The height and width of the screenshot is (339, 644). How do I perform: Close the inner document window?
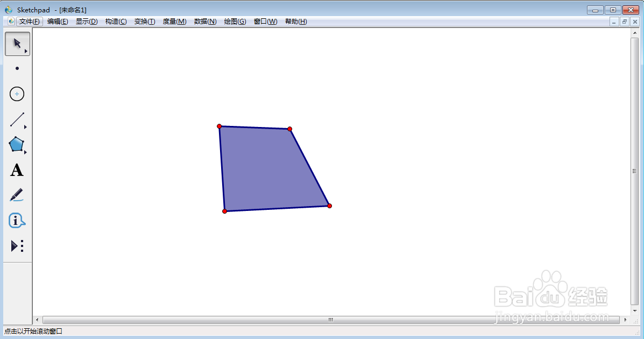(635, 22)
